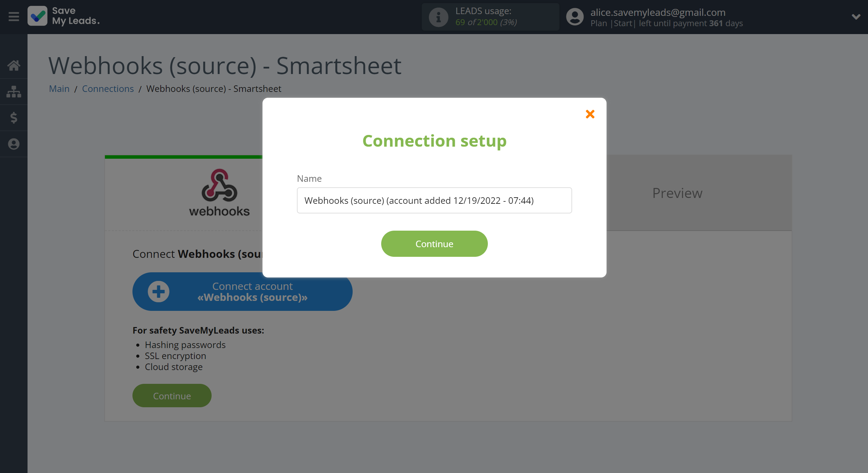Screen dimensions: 868x473
Task: Click the background Continue button
Action: pos(172,396)
